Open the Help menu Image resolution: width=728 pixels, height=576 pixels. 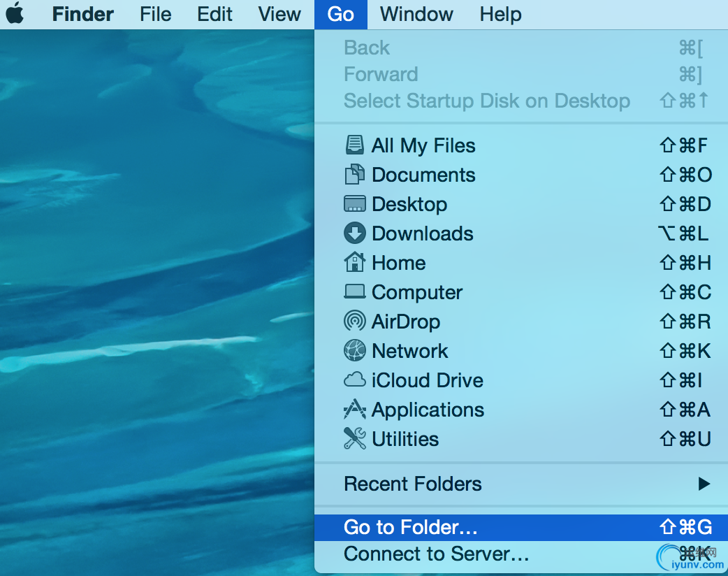500,15
